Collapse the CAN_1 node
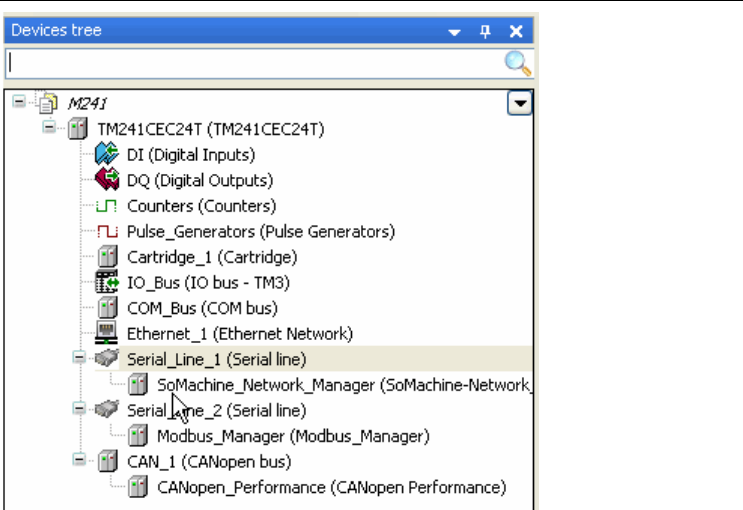The image size is (743, 510). (x=79, y=459)
